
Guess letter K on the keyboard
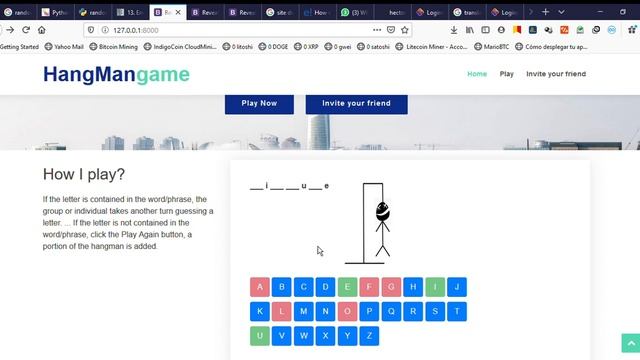tap(260, 311)
